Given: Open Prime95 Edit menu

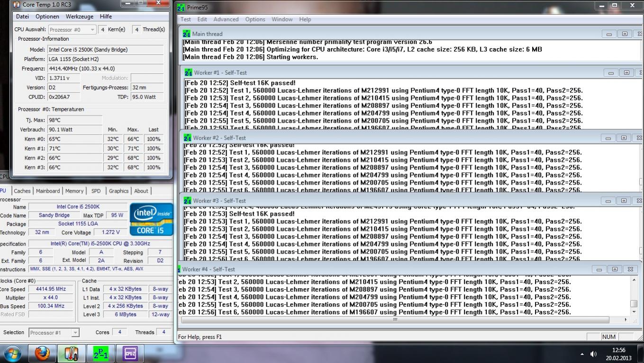Looking at the screenshot, I should pyautogui.click(x=202, y=19).
